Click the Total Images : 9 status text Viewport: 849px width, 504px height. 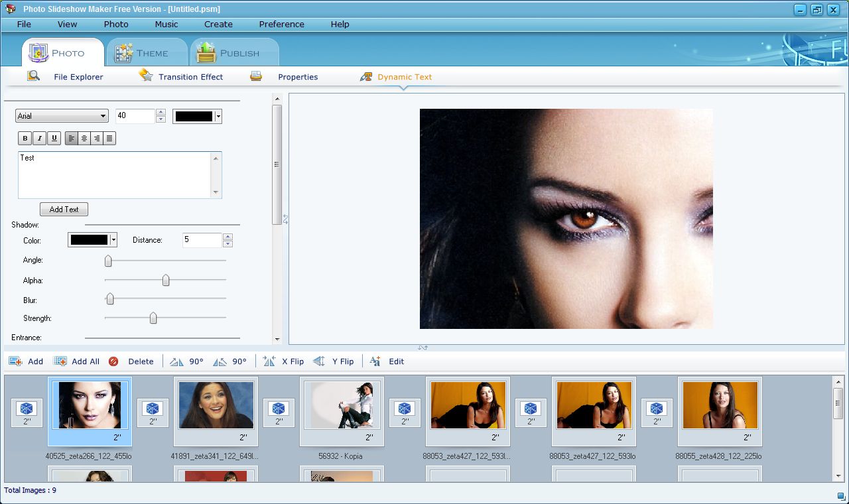(31, 490)
